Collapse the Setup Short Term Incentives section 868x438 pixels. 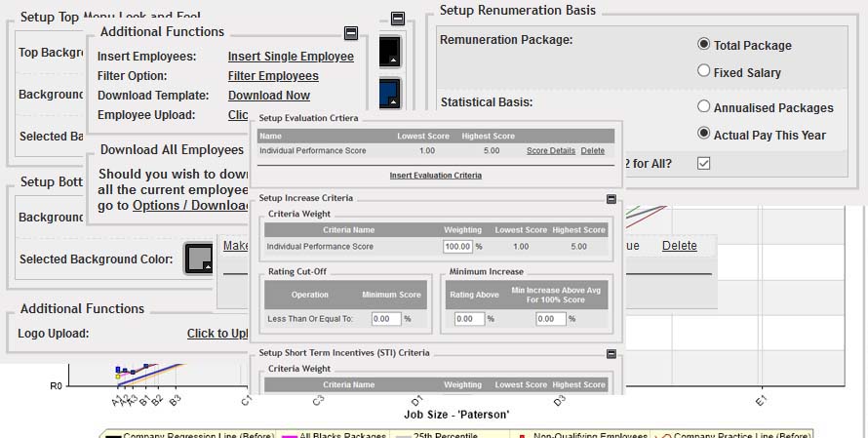612,354
